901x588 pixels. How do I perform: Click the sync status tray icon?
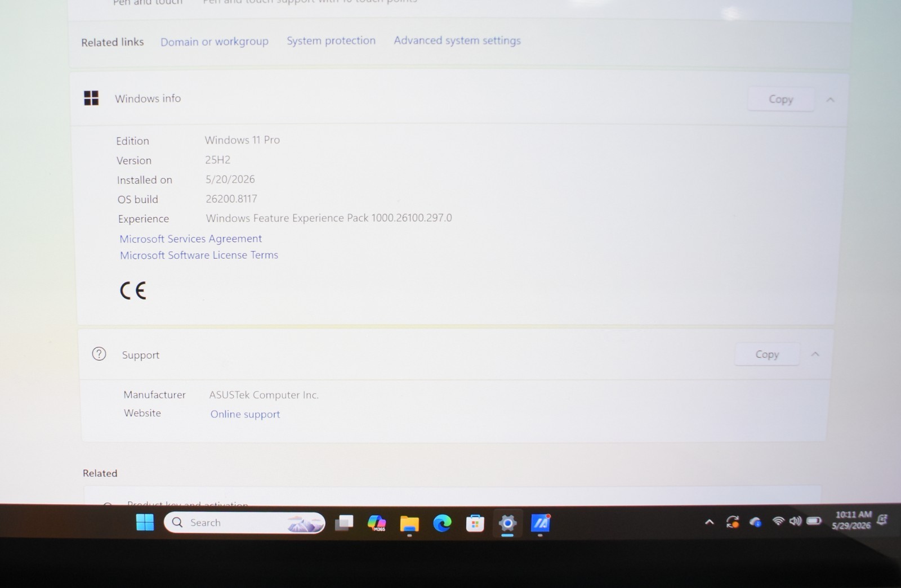coord(733,522)
